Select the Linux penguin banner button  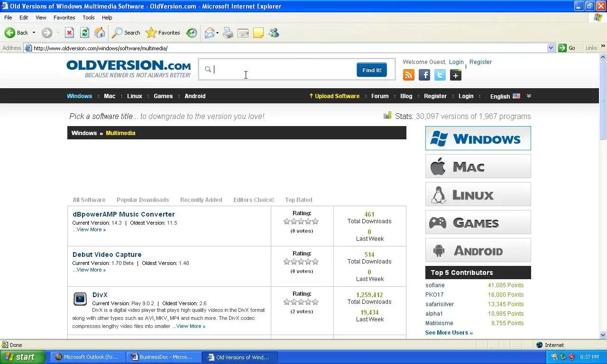coord(478,194)
